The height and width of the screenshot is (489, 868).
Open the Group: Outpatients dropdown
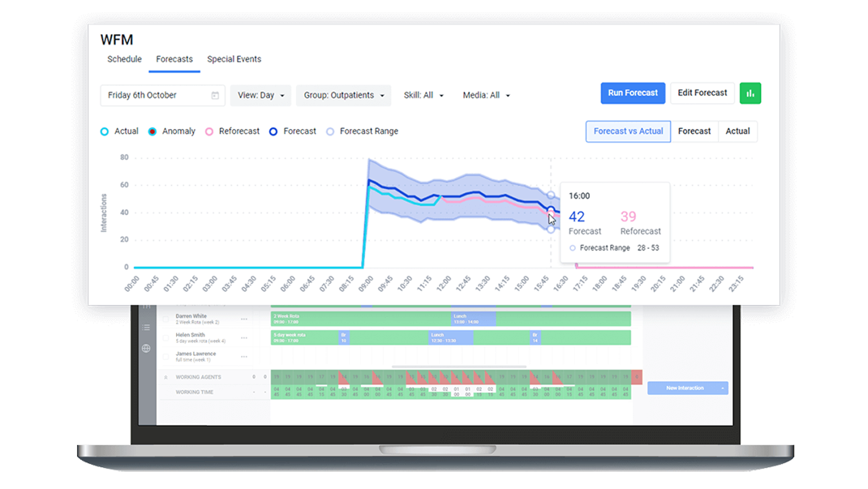pos(342,95)
